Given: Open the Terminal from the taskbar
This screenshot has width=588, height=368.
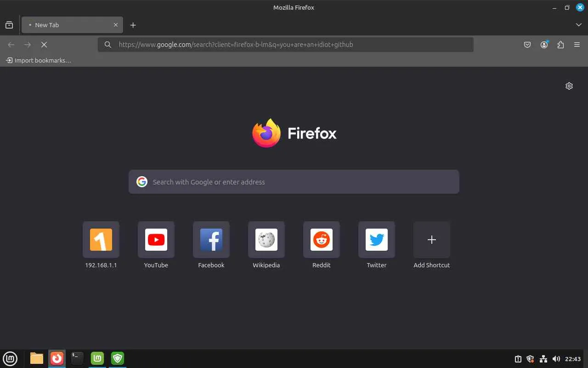Looking at the screenshot, I should (x=77, y=358).
